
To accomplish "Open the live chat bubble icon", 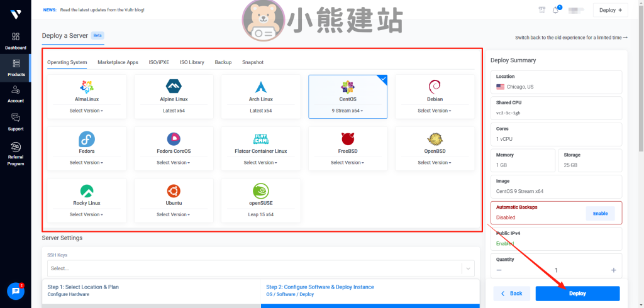I will (16, 291).
